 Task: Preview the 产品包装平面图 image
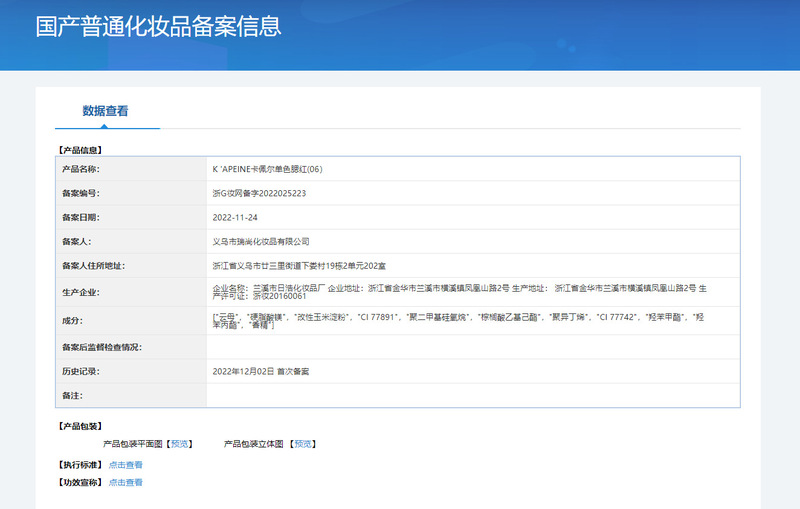(x=178, y=443)
